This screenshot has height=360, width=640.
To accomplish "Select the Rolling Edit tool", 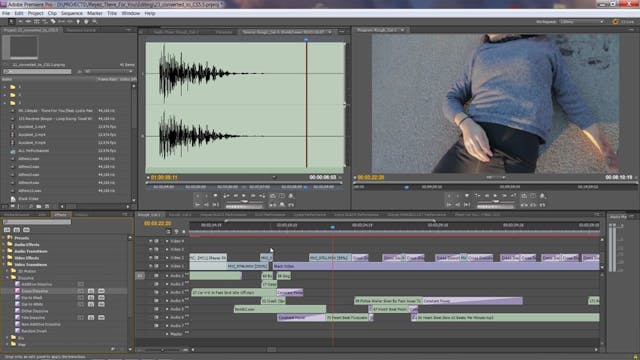I will (x=36, y=22).
